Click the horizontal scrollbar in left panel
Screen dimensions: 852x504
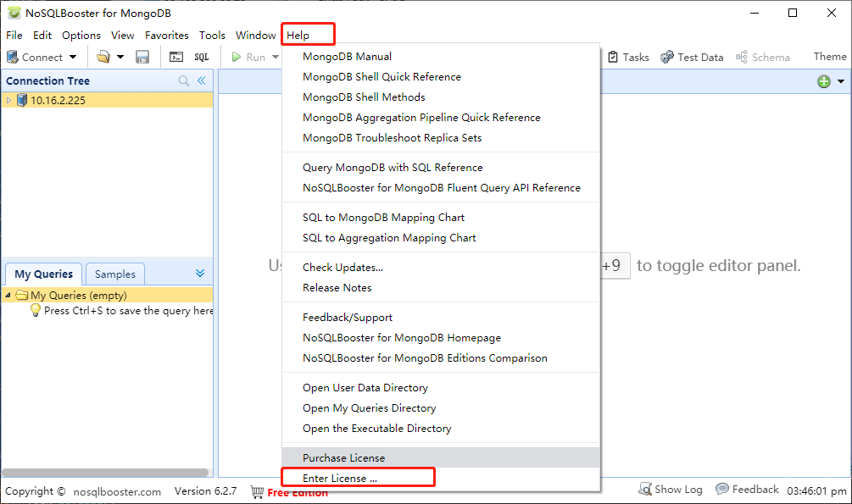105,472
